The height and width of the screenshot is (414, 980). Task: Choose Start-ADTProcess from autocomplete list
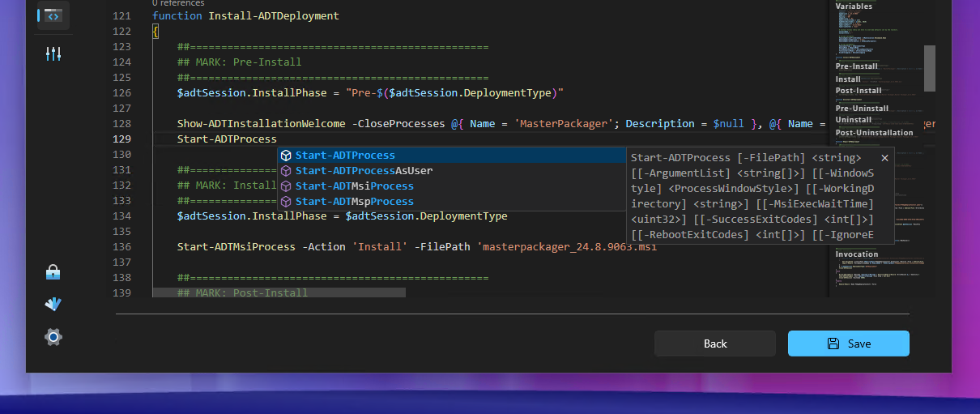452,156
